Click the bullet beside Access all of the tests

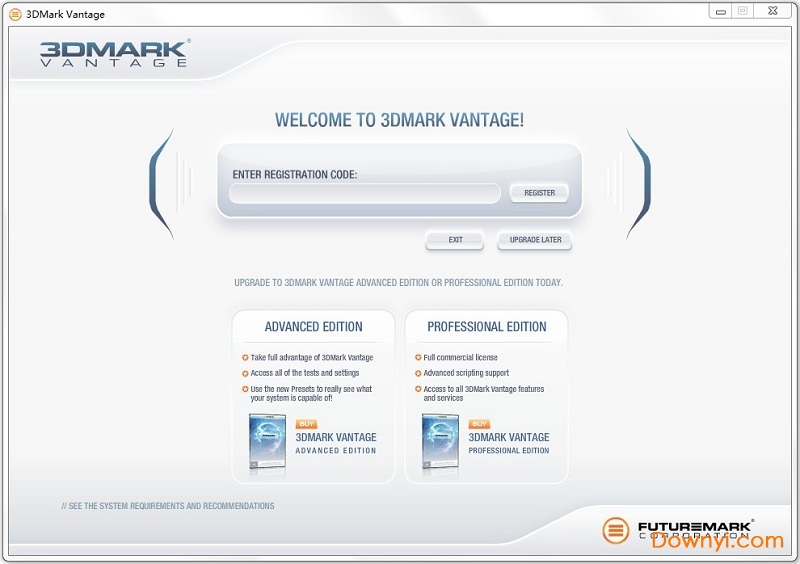point(245,373)
